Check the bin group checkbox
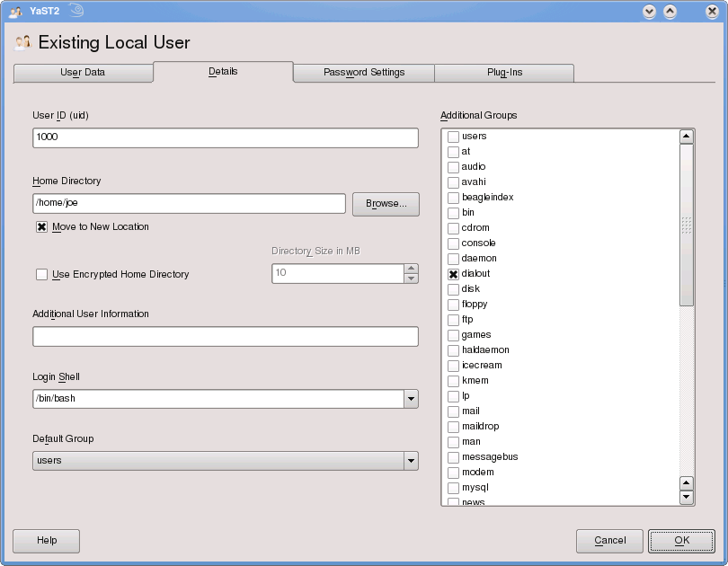Screen dimensions: 728x566 point(453,213)
